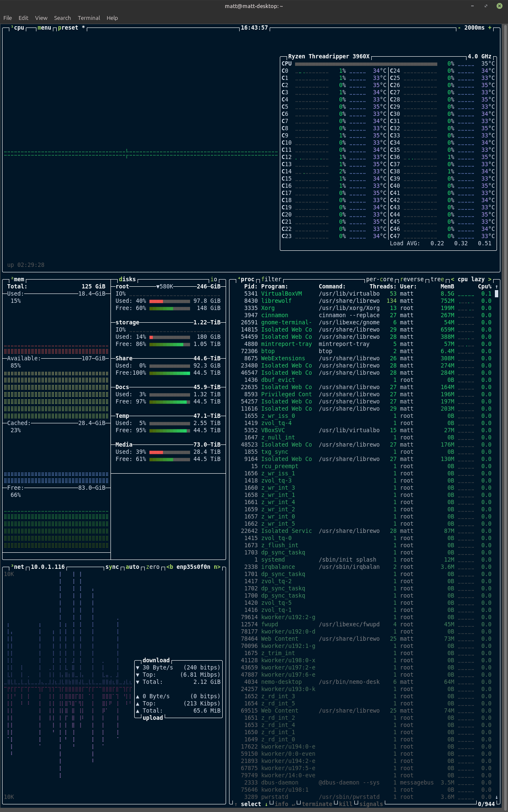The image size is (508, 812).
Task: Select the VirtualBoxVM process row
Action: [x=364, y=294]
